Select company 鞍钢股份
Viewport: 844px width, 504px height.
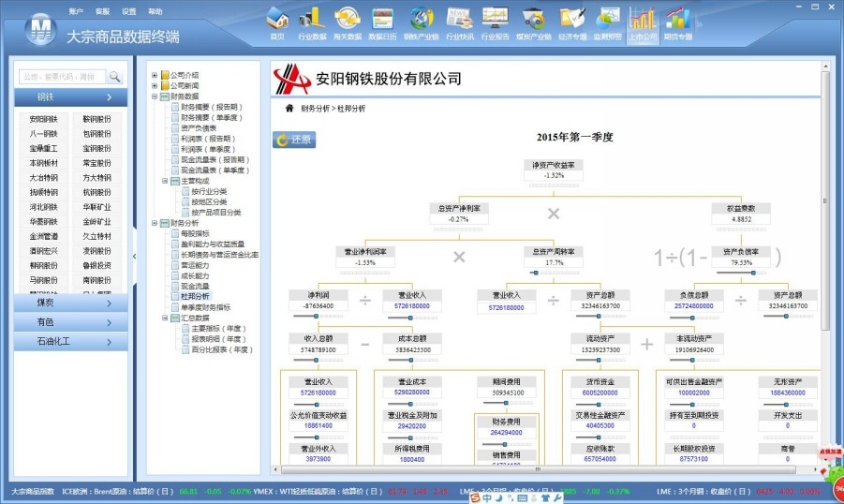coord(96,119)
